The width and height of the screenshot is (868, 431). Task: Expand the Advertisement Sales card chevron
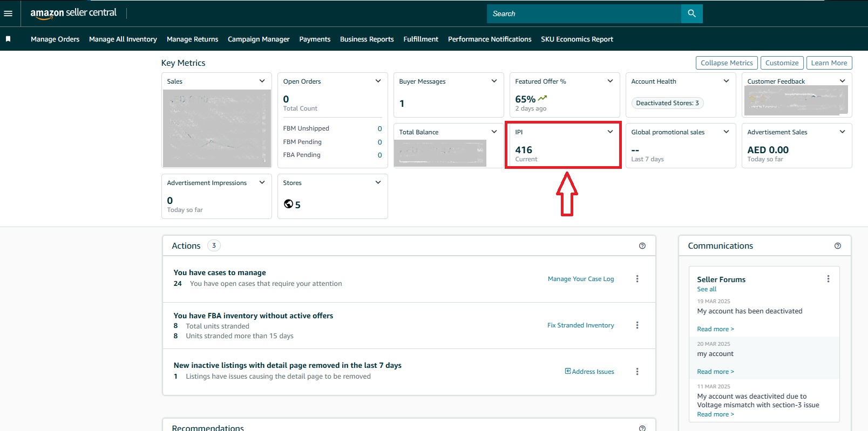coord(842,132)
